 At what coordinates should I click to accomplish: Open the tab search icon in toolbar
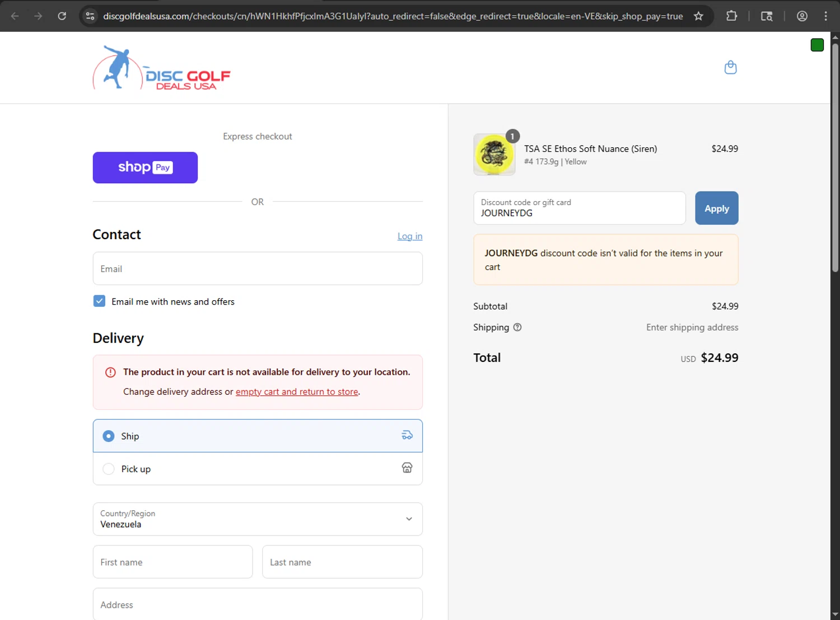coord(767,16)
